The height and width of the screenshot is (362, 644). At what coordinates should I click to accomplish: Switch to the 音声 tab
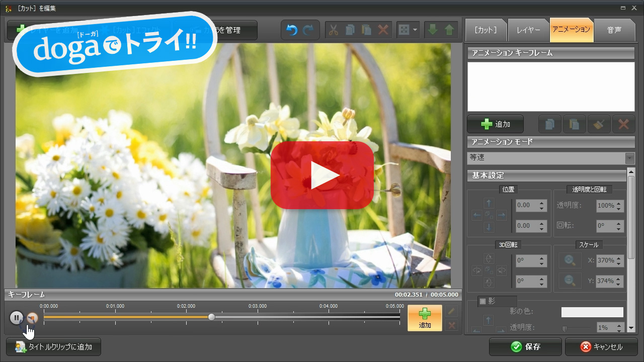click(x=615, y=30)
